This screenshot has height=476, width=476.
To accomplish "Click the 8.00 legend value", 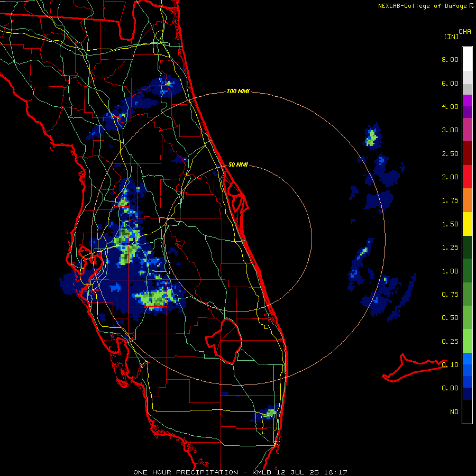I will coord(450,59).
